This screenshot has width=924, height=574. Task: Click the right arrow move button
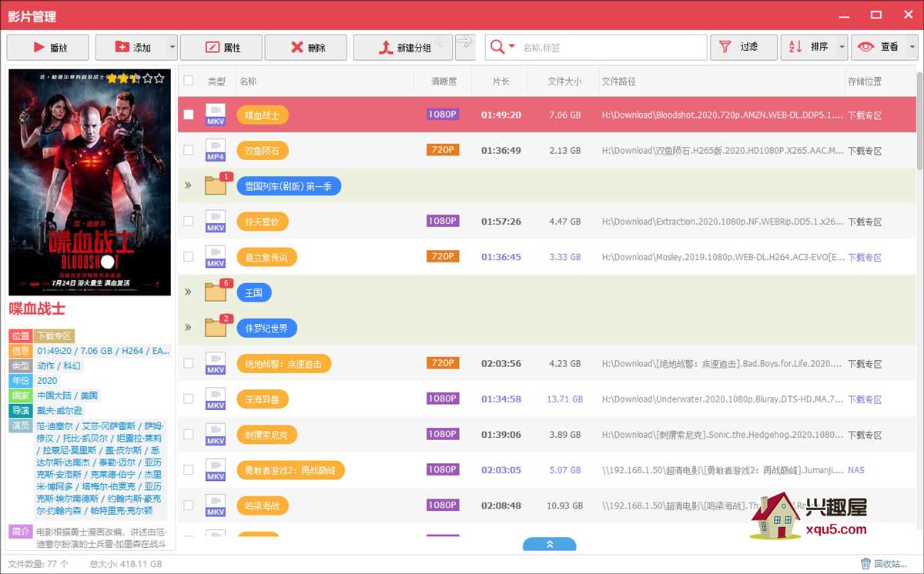coord(464,42)
